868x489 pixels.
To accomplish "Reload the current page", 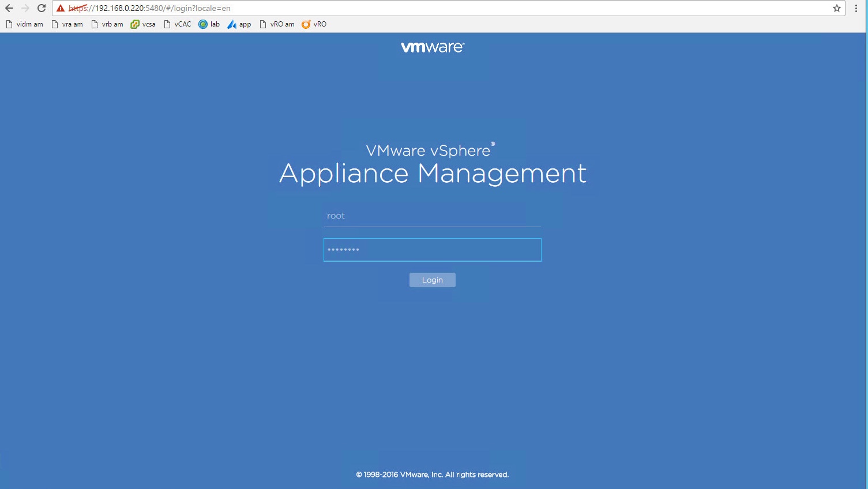I will pos(42,8).
